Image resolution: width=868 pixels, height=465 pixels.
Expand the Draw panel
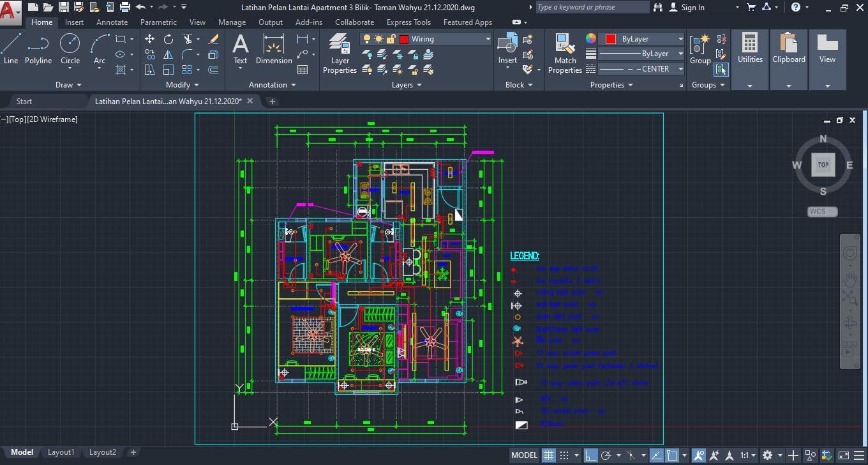pyautogui.click(x=69, y=85)
